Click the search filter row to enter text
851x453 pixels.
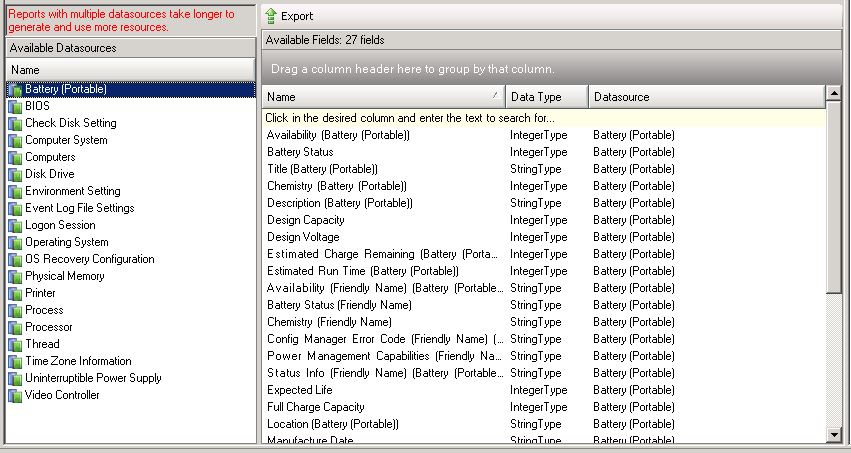tap(544, 118)
